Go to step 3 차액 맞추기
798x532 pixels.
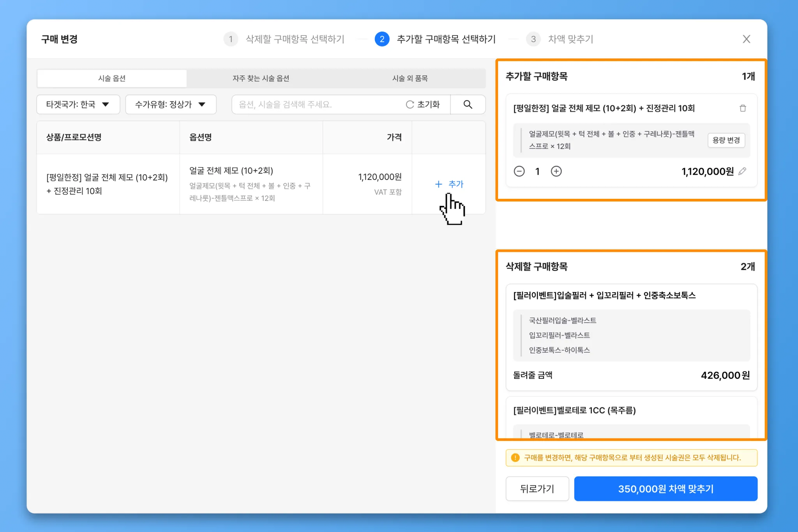(x=560, y=39)
